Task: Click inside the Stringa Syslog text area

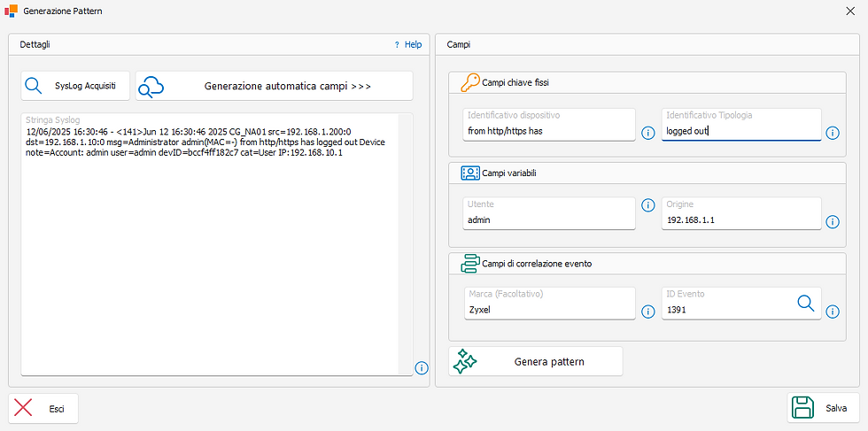Action: pyautogui.click(x=211, y=244)
